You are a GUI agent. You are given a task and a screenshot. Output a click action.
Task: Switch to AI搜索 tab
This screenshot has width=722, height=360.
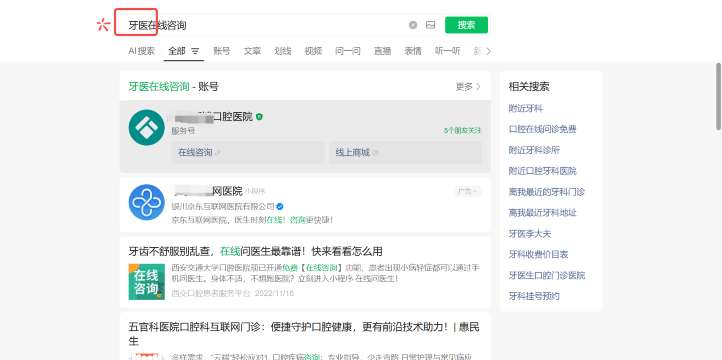click(x=141, y=51)
